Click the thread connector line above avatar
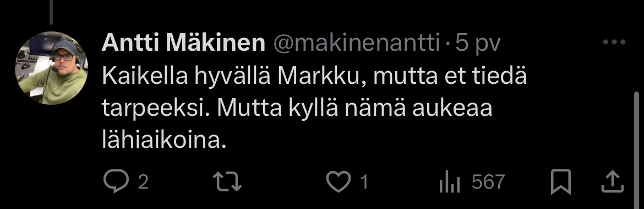 51,12
